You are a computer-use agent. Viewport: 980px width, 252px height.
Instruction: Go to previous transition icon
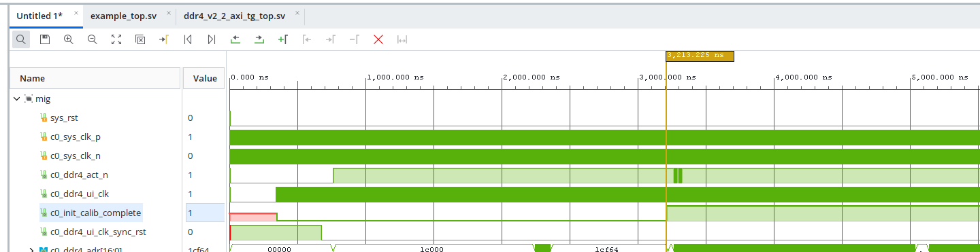235,39
